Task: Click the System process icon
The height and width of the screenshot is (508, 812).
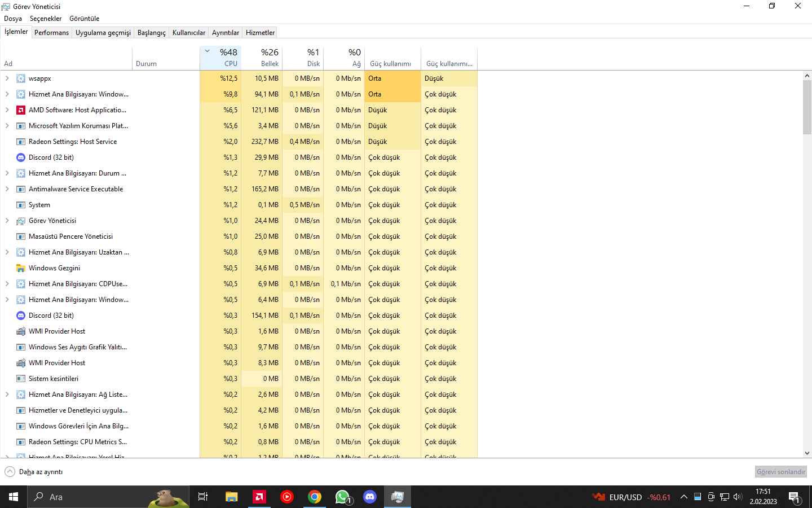Action: click(x=21, y=205)
